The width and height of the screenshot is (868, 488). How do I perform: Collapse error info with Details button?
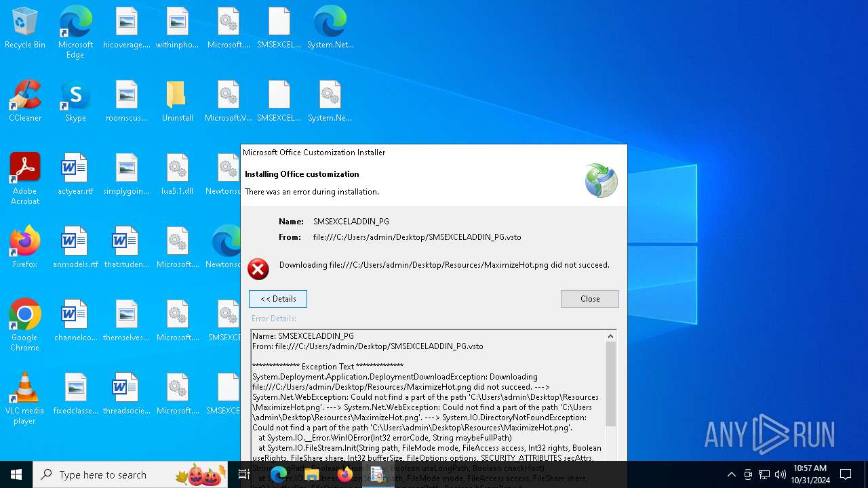(x=278, y=299)
